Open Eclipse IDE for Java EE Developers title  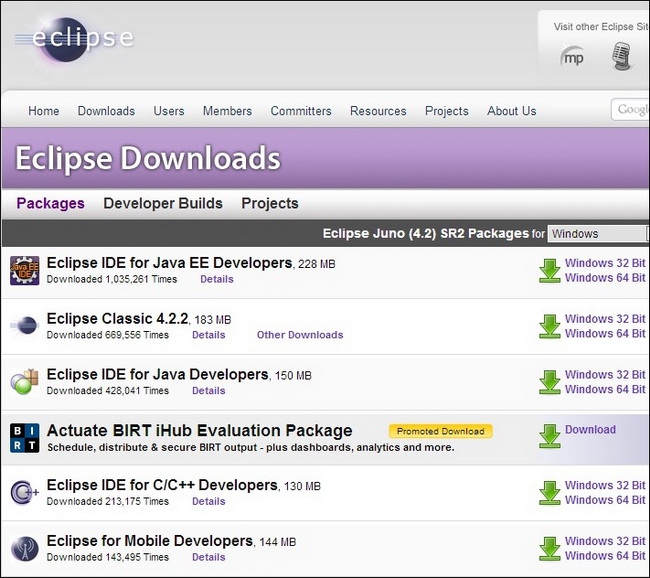point(169,263)
